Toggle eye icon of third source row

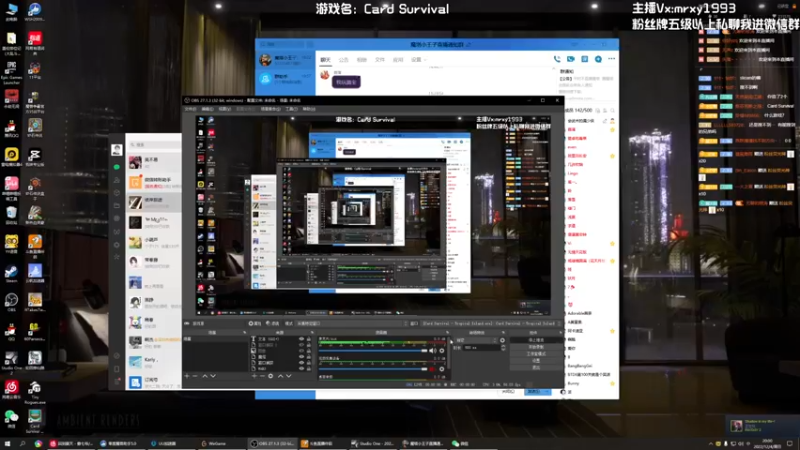tap(301, 351)
